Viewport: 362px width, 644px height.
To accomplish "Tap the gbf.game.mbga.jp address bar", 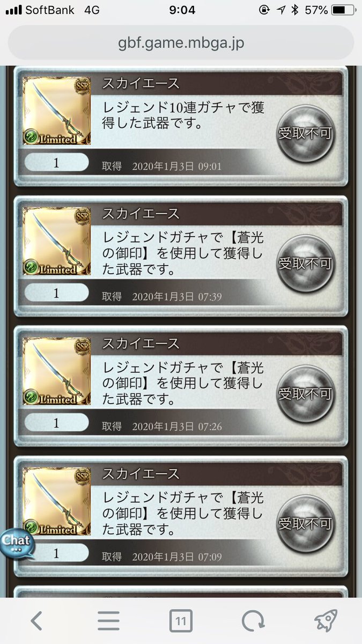I will 181,42.
